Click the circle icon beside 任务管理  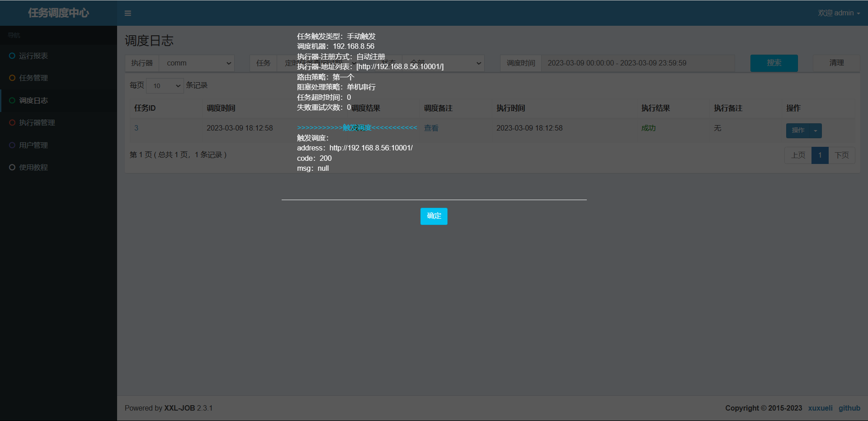12,78
